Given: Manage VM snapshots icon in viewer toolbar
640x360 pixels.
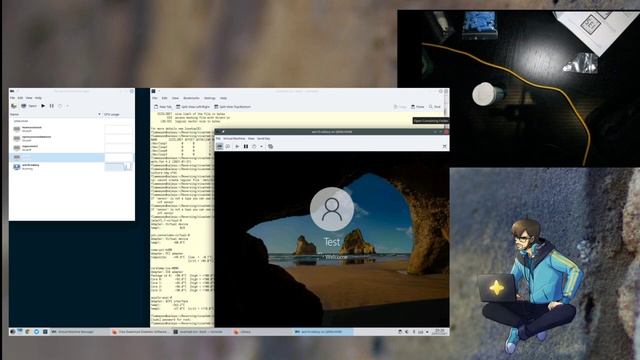Looking at the screenshot, I should coord(270,146).
